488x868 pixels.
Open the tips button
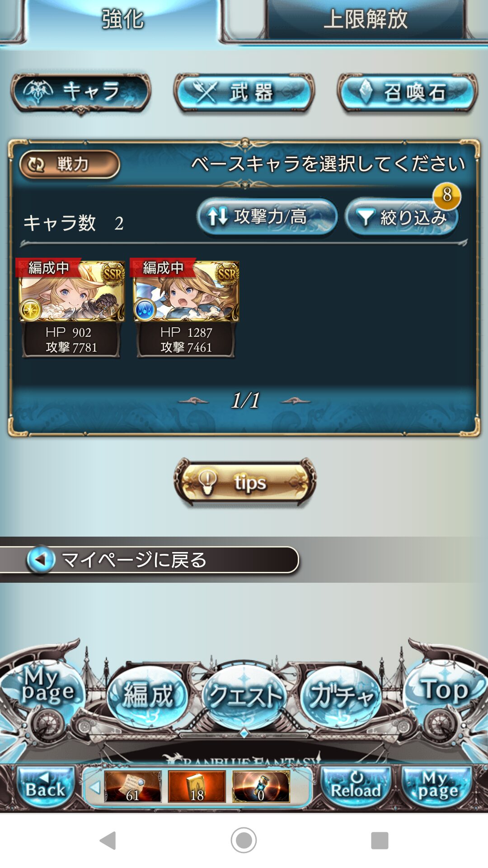pyautogui.click(x=244, y=482)
